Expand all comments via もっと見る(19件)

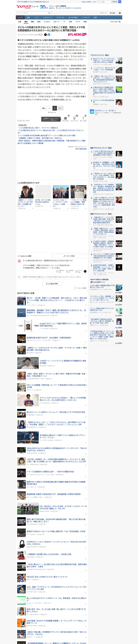[52, 284]
